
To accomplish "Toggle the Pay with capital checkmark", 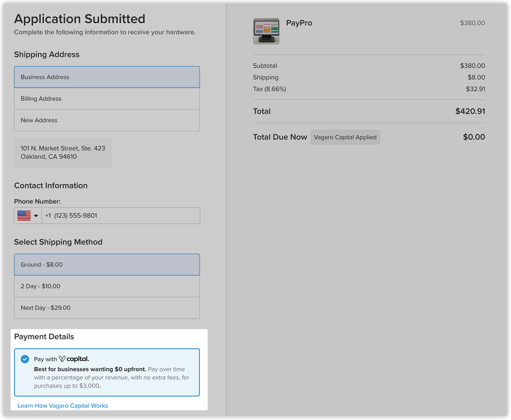I will (25, 359).
